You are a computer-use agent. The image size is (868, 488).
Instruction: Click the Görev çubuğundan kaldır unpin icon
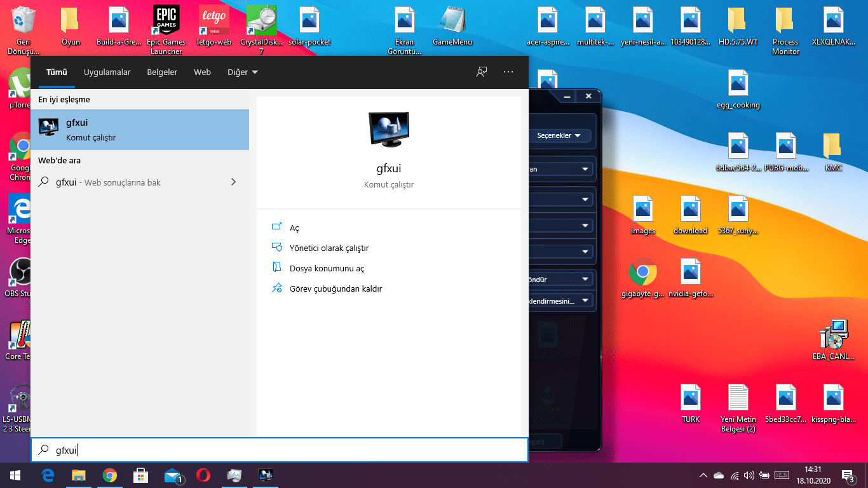(x=276, y=288)
